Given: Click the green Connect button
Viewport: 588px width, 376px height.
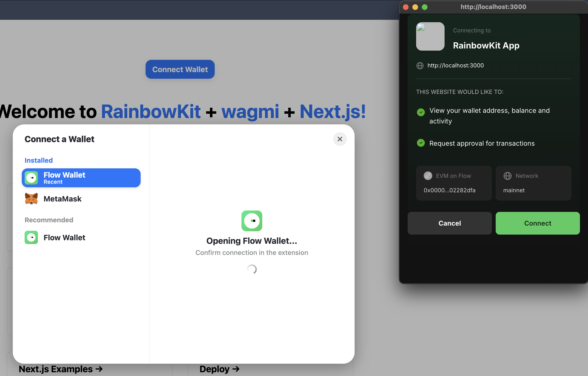Looking at the screenshot, I should coord(537,223).
